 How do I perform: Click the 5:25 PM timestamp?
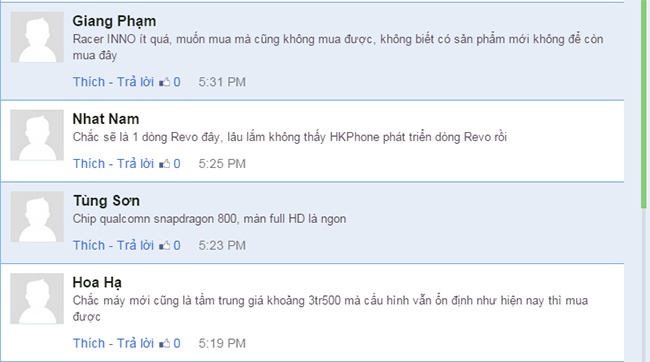click(x=222, y=164)
